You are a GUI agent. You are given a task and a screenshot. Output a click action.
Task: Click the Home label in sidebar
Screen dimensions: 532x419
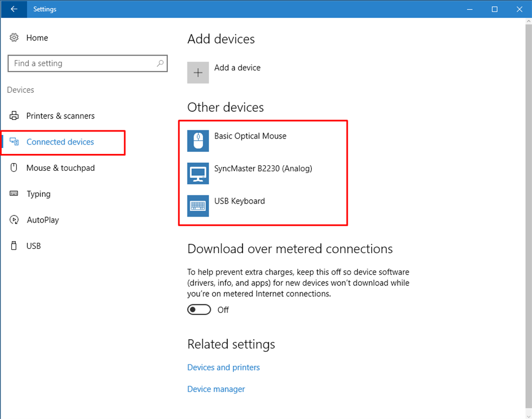coord(37,38)
